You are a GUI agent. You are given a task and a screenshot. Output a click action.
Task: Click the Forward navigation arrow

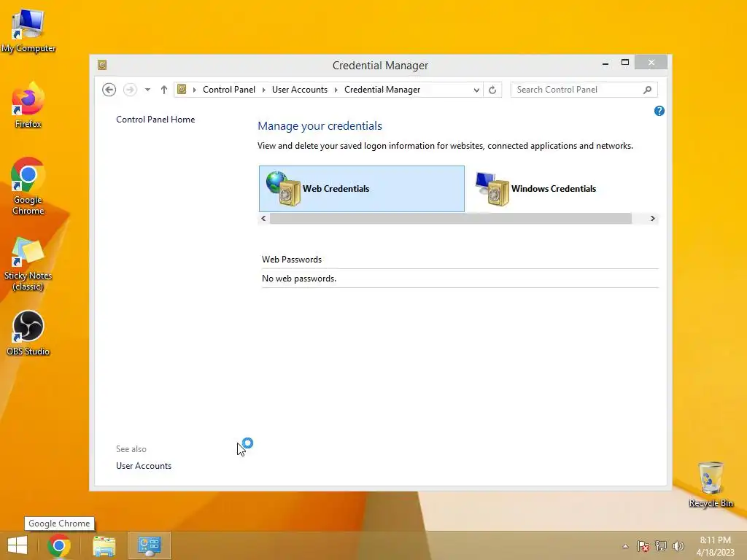coord(130,90)
